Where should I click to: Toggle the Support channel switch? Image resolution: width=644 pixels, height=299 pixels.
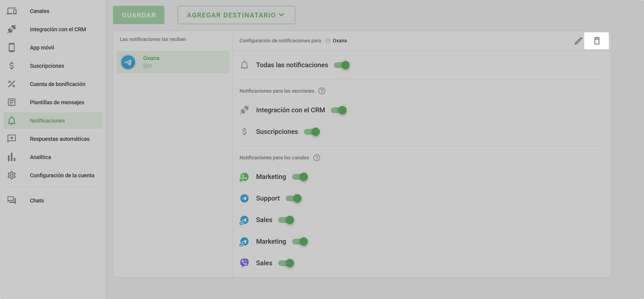[293, 198]
